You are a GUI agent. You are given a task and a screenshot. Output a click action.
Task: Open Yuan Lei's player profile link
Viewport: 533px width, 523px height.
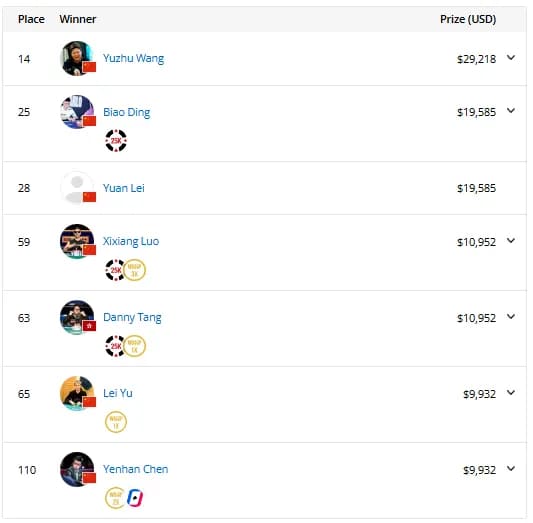[124, 189]
